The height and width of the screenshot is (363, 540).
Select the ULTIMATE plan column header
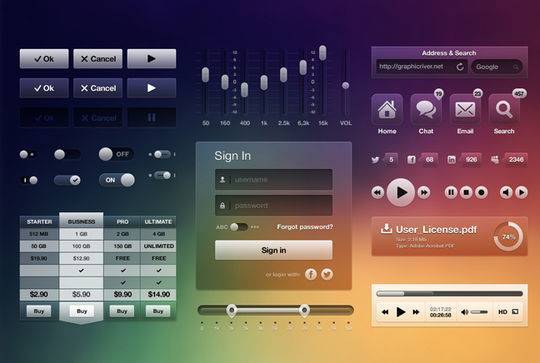point(158,222)
